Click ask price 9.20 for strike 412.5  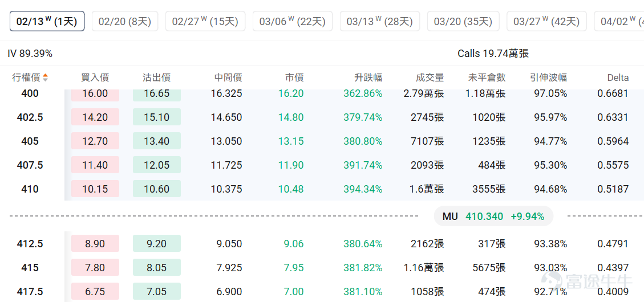(x=156, y=243)
